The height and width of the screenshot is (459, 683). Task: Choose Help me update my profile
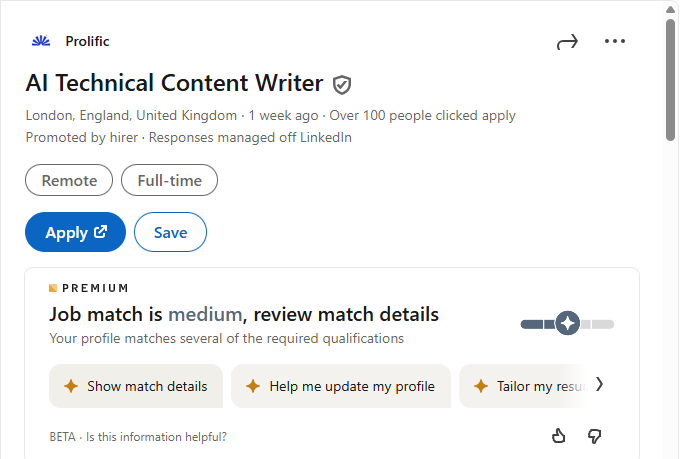tap(340, 386)
